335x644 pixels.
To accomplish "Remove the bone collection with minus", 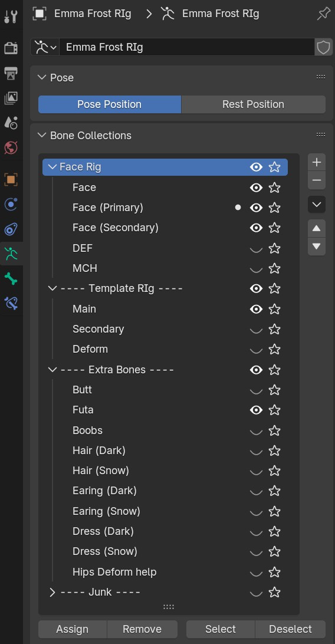I will (x=317, y=180).
